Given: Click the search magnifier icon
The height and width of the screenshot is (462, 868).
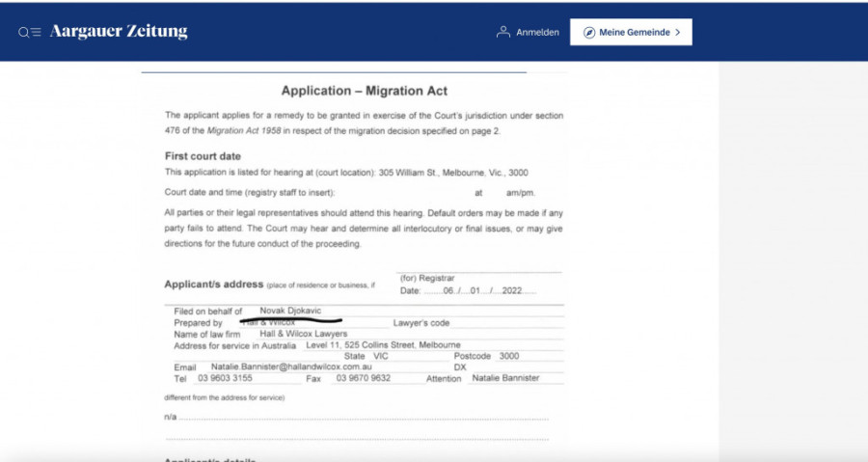Looking at the screenshot, I should pyautogui.click(x=23, y=32).
